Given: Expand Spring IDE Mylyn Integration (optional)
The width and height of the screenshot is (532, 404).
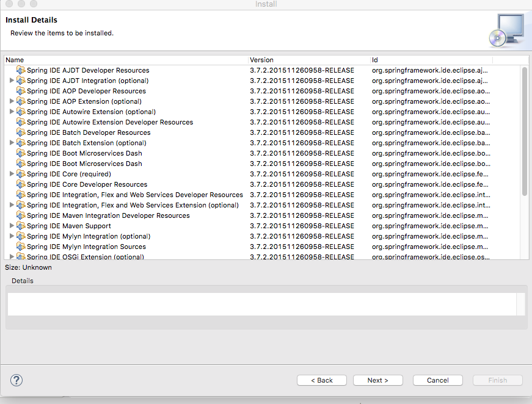Looking at the screenshot, I should tap(12, 236).
